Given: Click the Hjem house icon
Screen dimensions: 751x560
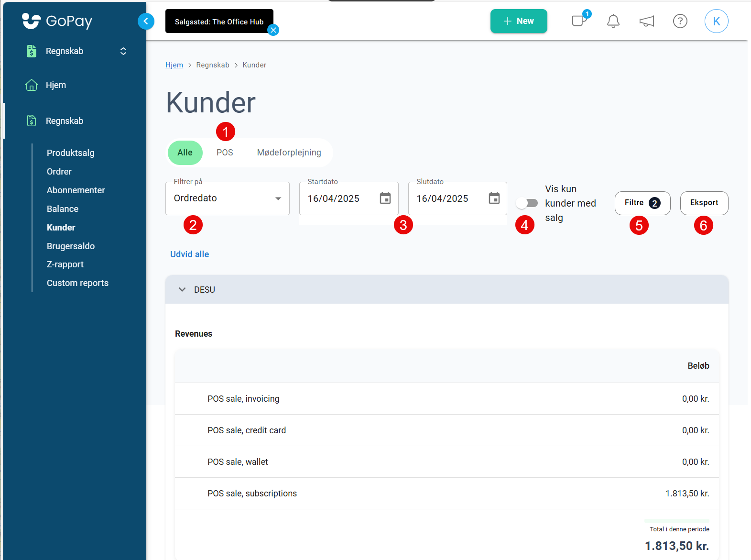Looking at the screenshot, I should coord(32,85).
